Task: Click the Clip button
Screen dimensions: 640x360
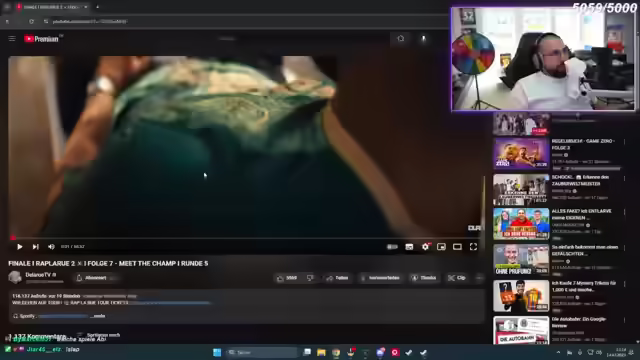Action: pos(457,278)
